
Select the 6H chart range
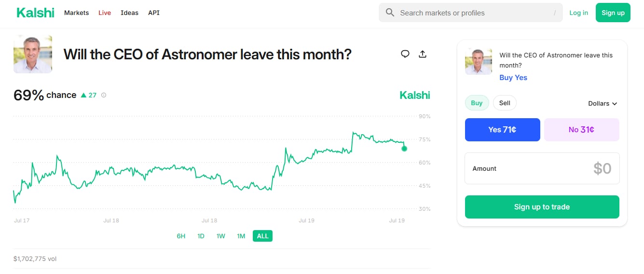tap(181, 236)
